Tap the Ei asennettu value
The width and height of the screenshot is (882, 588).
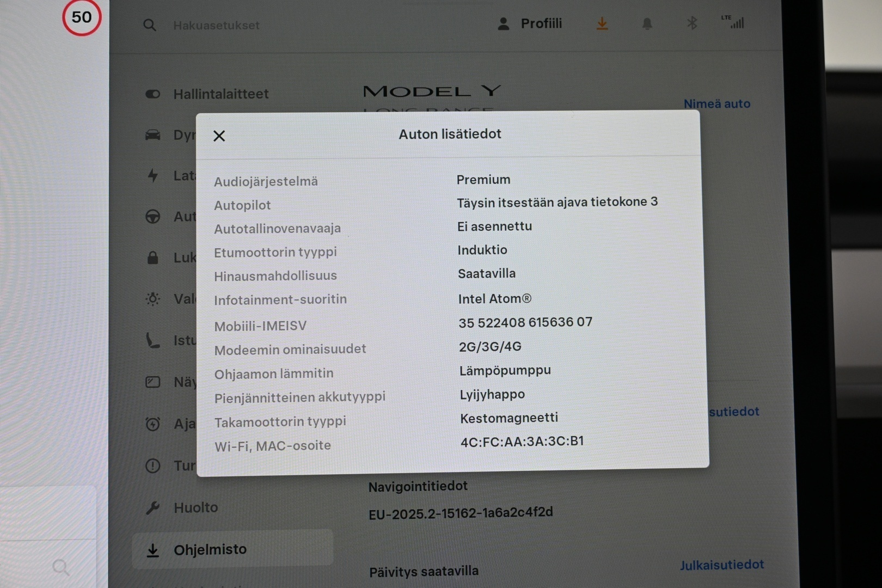coord(494,226)
